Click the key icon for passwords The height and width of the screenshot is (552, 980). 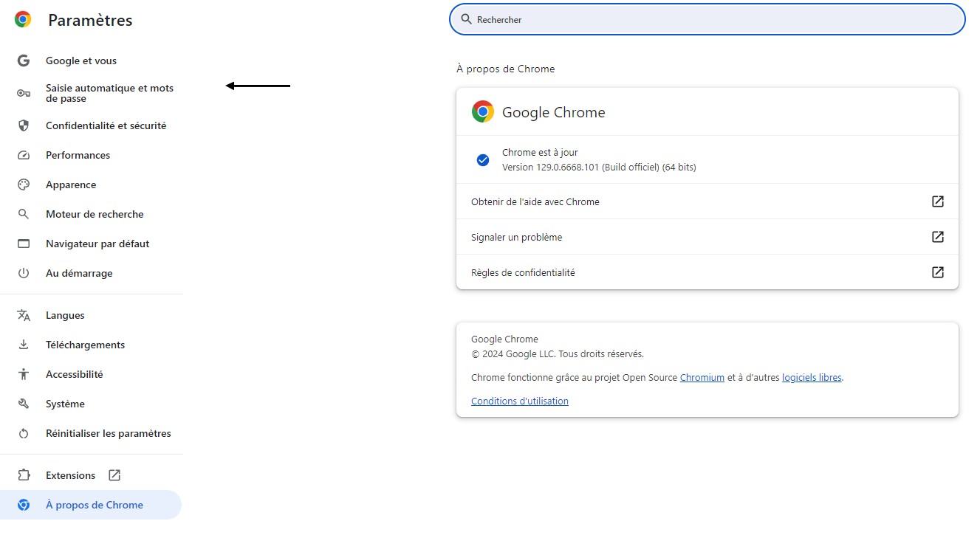pyautogui.click(x=24, y=93)
